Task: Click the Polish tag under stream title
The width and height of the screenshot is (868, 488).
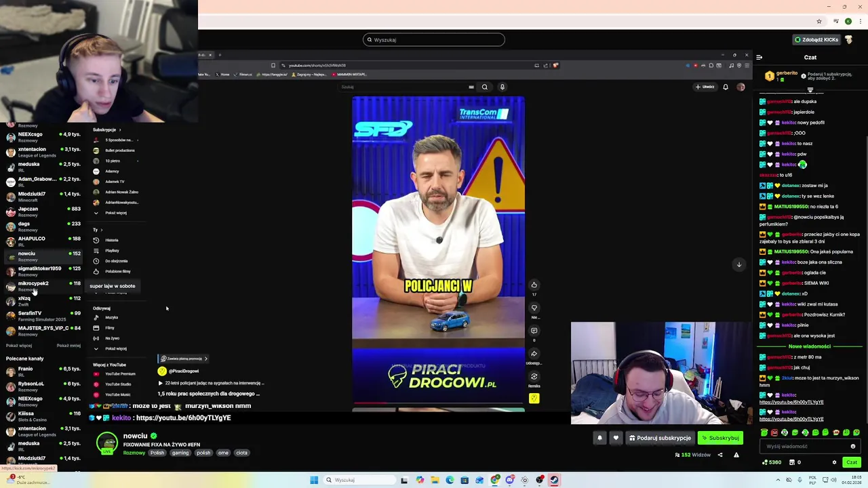Action: pos(157,453)
